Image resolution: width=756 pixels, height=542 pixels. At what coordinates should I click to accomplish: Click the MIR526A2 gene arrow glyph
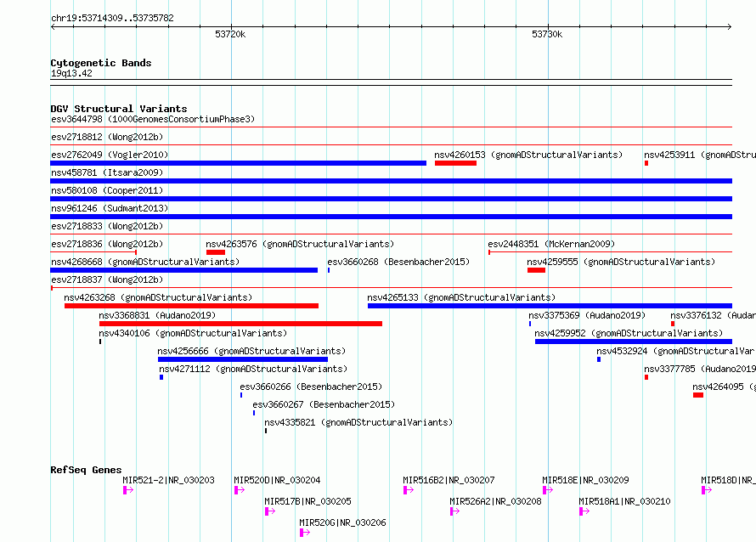(454, 511)
